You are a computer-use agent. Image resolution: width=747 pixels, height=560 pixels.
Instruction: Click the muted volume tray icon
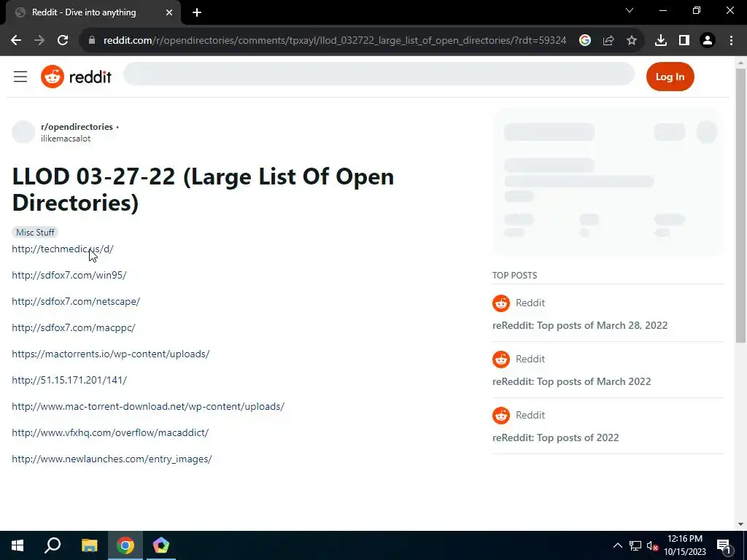[653, 545]
